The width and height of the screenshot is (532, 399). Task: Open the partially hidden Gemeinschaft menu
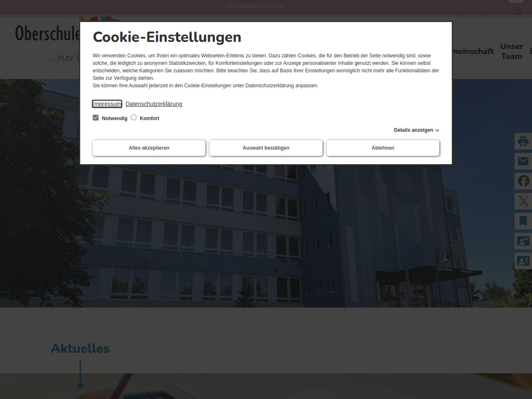pyautogui.click(x=473, y=51)
